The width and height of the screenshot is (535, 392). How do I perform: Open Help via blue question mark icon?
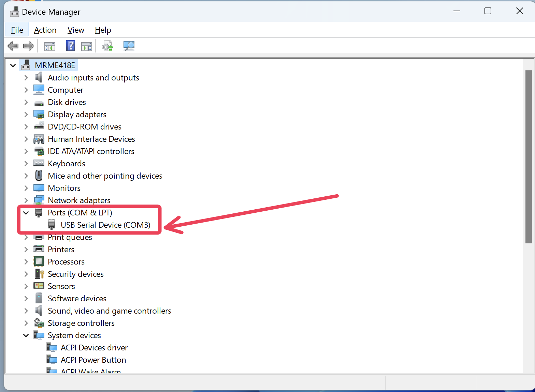tap(71, 46)
